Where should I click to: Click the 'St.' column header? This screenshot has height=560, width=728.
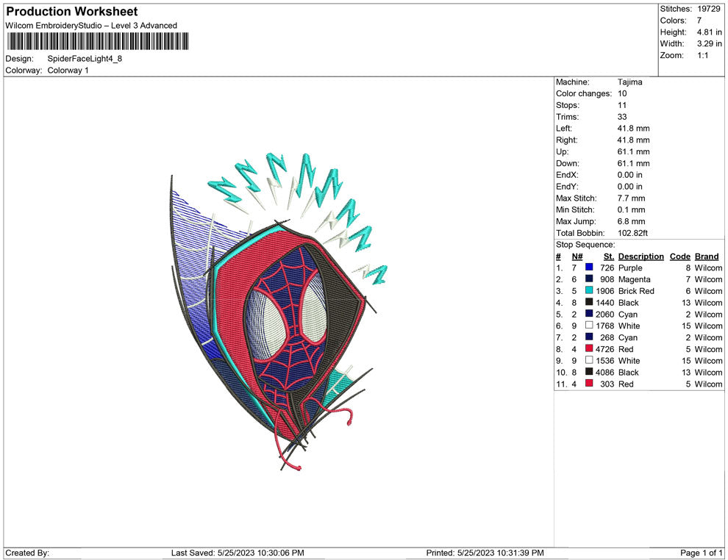point(609,256)
